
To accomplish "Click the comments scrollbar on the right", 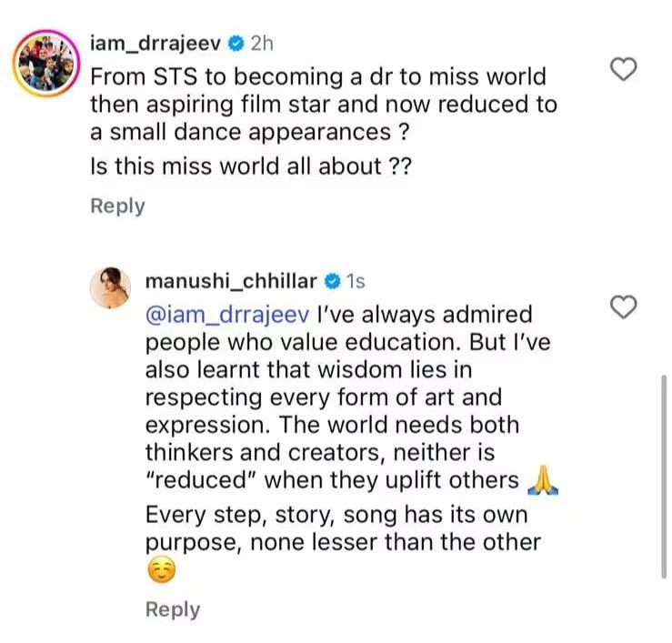I will point(664,473).
